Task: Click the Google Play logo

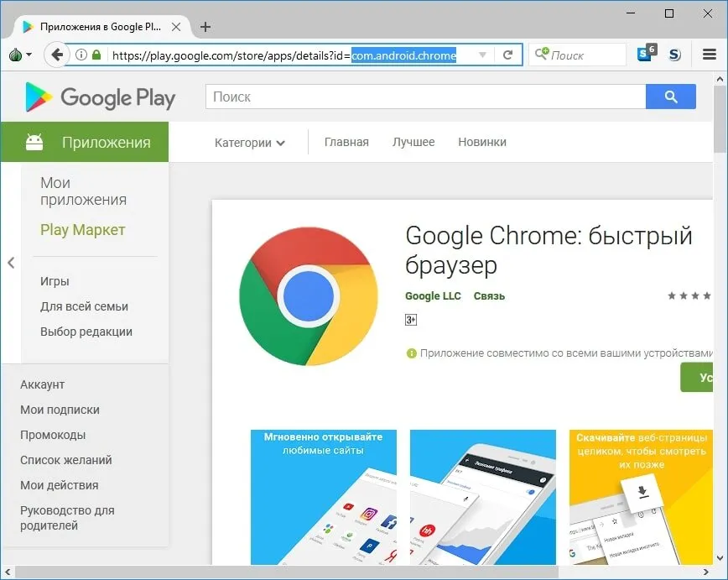Action: pyautogui.click(x=100, y=97)
